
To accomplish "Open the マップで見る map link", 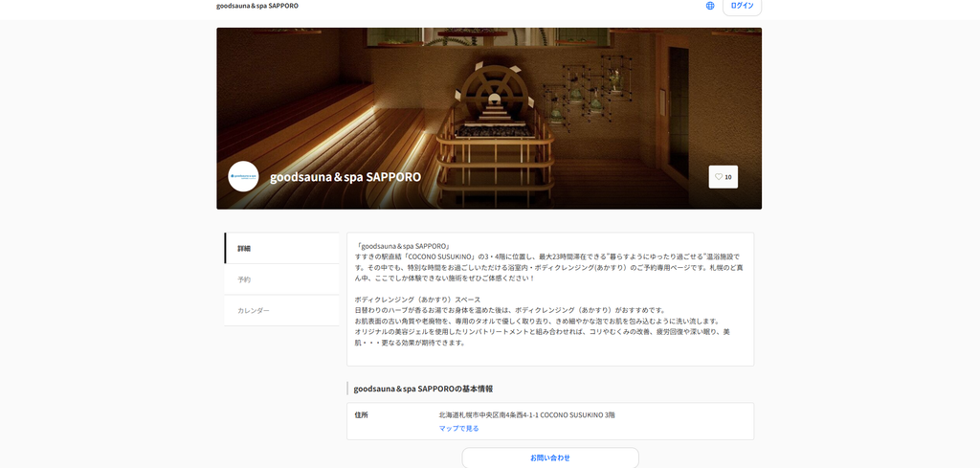I will point(458,428).
